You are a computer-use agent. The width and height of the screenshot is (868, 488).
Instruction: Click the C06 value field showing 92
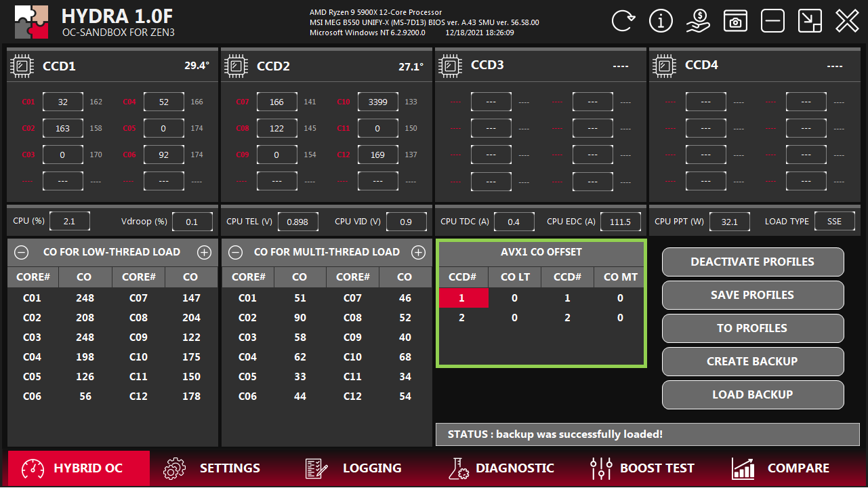click(164, 155)
